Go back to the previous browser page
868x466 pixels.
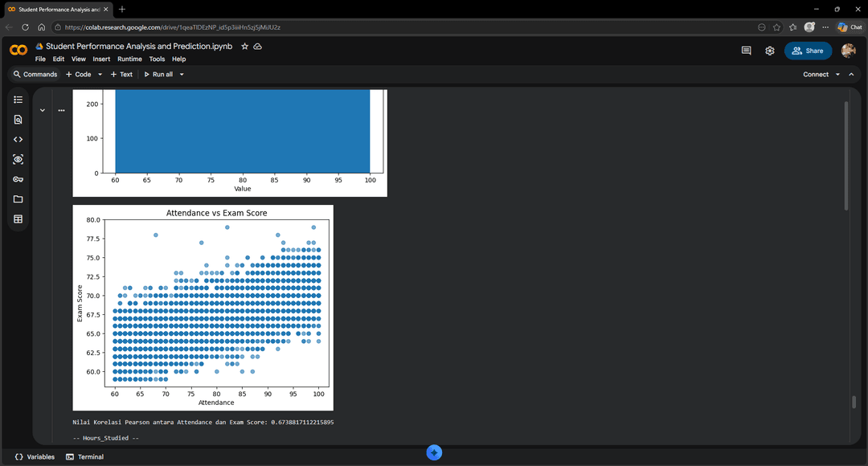pos(9,27)
